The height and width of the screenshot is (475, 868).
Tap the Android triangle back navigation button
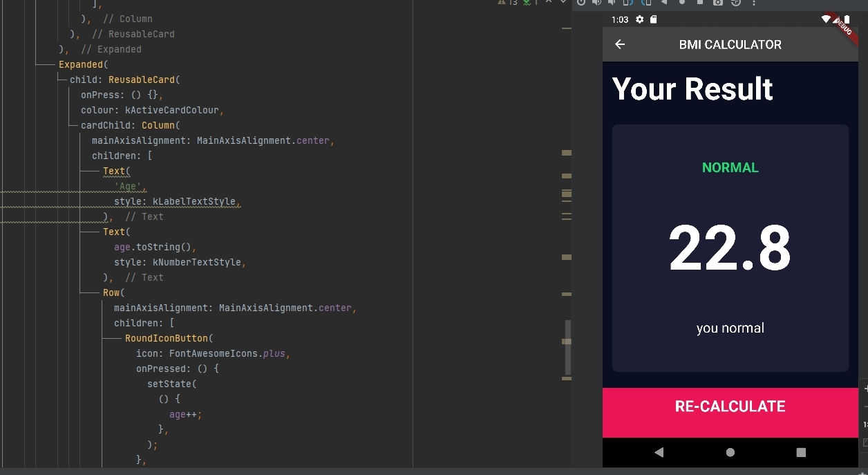point(659,452)
